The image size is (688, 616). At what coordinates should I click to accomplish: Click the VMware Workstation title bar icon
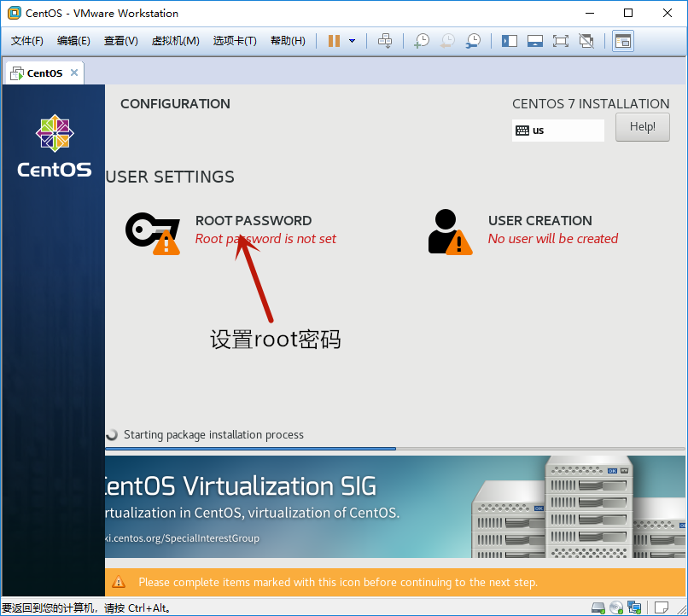[x=14, y=13]
